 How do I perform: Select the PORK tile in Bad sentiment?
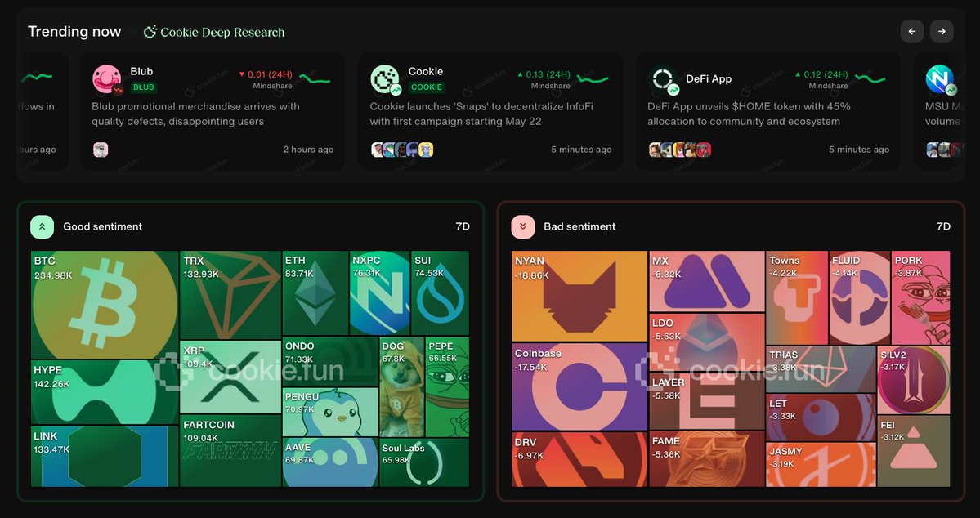(x=920, y=297)
